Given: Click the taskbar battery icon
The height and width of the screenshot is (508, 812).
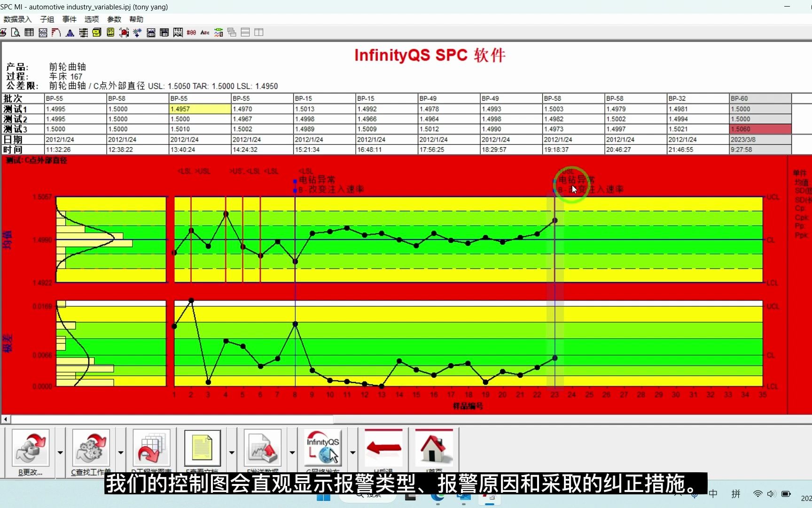Looking at the screenshot, I should click(x=786, y=494).
